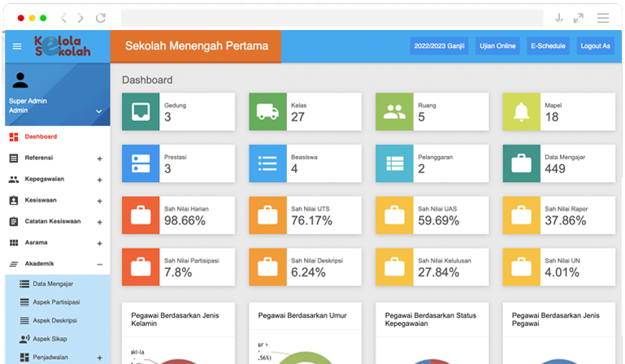Expand Asrama with its plus sign

click(x=100, y=243)
